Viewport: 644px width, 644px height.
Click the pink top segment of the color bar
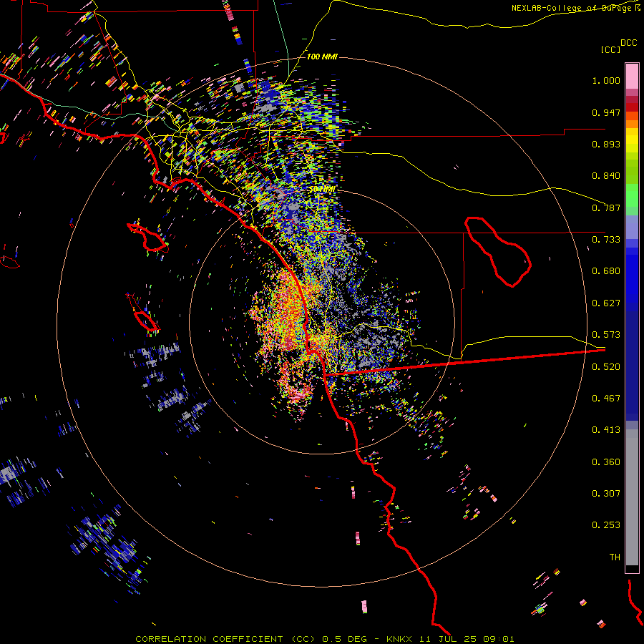632,77
